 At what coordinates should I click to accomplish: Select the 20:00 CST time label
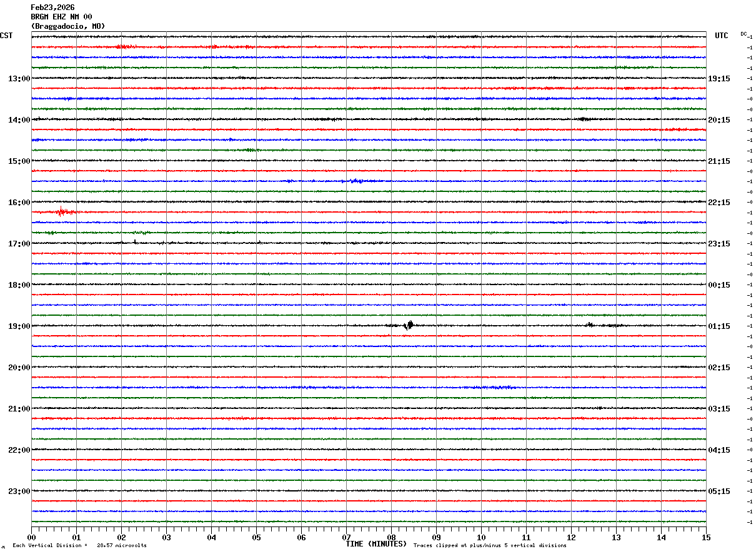(19, 368)
